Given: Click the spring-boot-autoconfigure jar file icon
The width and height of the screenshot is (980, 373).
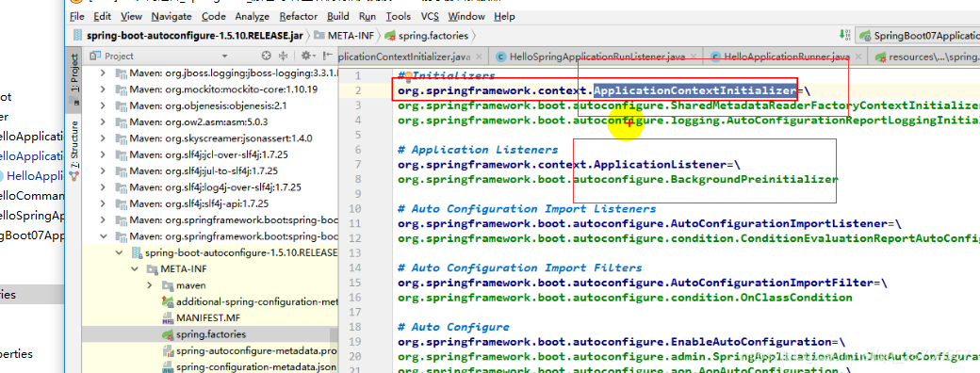Looking at the screenshot, I should point(137,252).
